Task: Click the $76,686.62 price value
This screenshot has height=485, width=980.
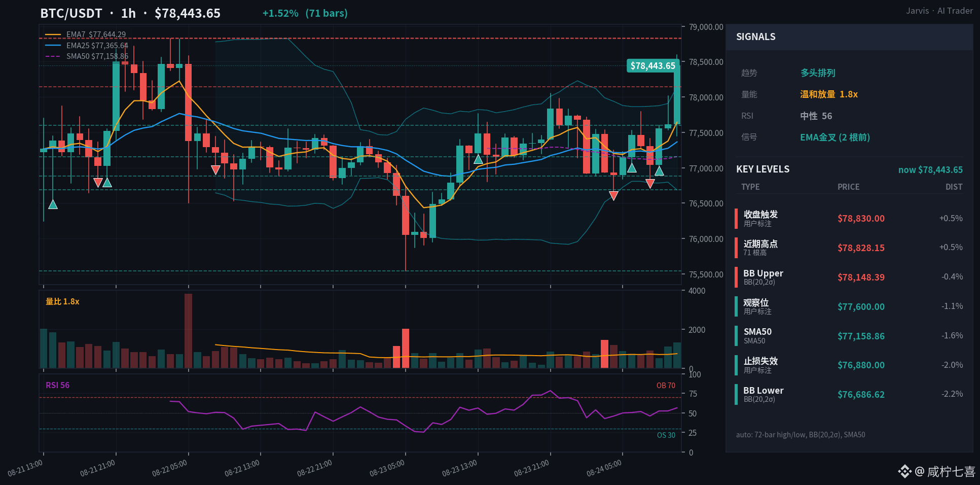Action: pyautogui.click(x=861, y=395)
